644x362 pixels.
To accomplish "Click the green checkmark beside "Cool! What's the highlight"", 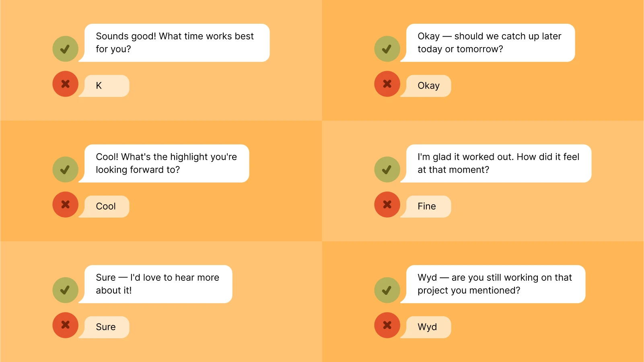I will pyautogui.click(x=65, y=169).
